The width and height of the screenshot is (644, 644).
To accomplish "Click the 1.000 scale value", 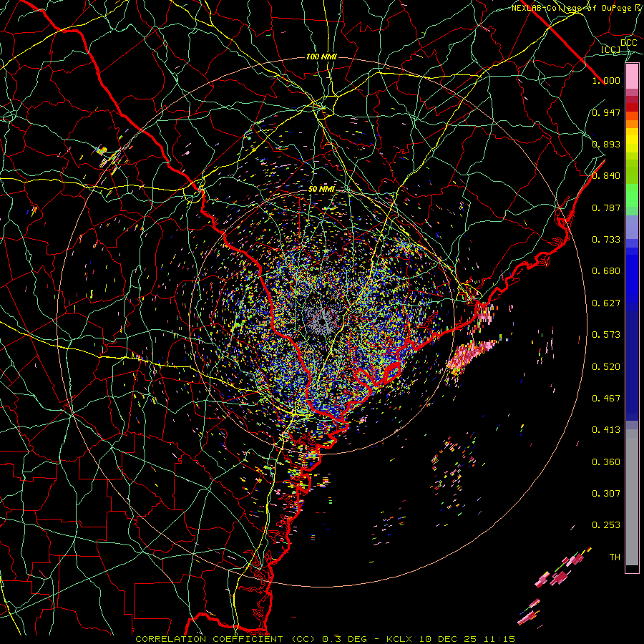I will click(606, 80).
